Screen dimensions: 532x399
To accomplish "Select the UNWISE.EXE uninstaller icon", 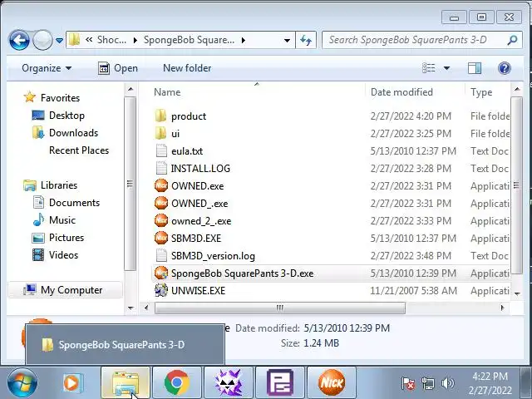I will [161, 290].
